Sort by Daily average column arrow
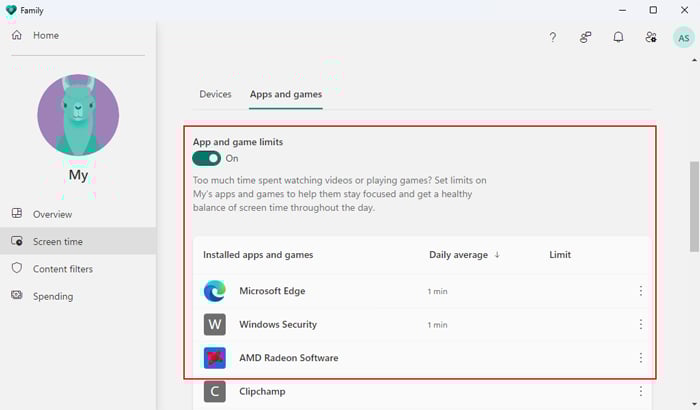This screenshot has width=700, height=410. coord(497,255)
